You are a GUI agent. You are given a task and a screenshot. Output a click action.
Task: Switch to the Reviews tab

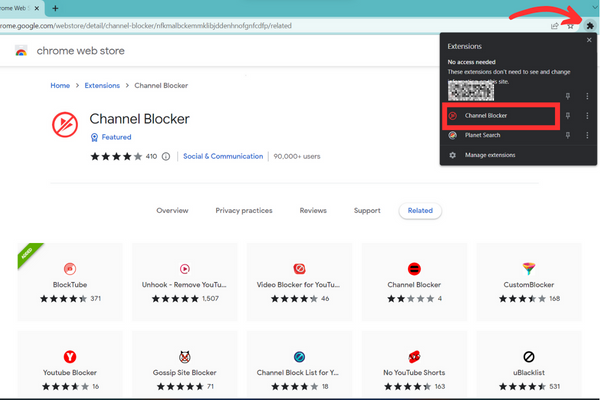pyautogui.click(x=313, y=211)
